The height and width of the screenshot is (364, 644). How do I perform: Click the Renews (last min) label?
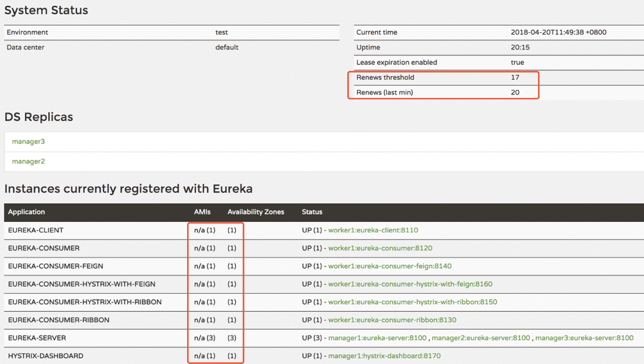click(385, 93)
